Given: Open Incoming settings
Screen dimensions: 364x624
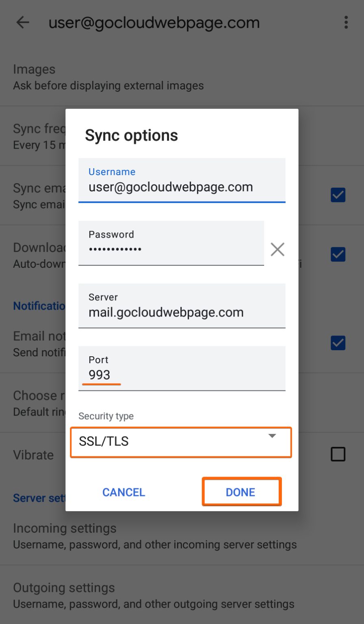Looking at the screenshot, I should (65, 529).
